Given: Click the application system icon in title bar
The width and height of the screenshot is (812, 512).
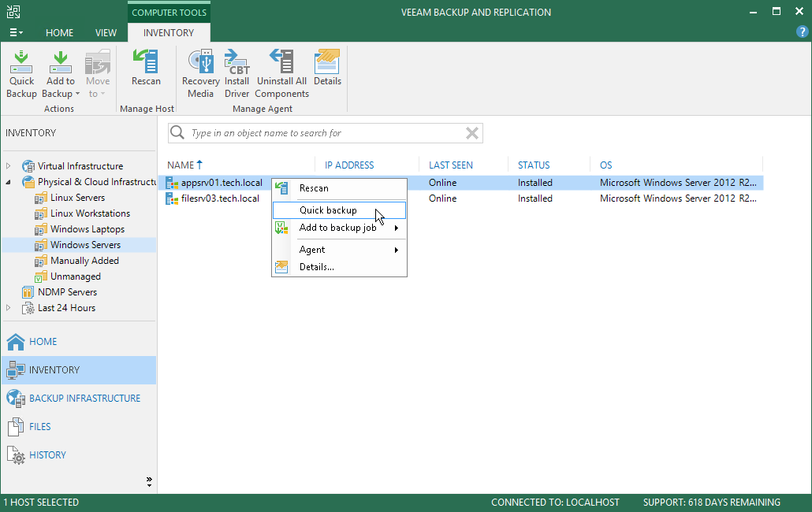Looking at the screenshot, I should click(13, 11).
